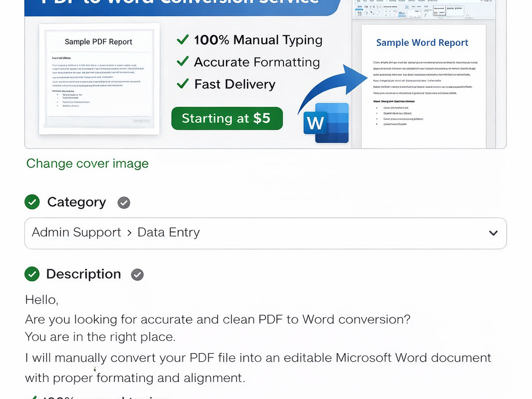532x399 pixels.
Task: Click green checkmark next to Description heading
Action: [32, 274]
